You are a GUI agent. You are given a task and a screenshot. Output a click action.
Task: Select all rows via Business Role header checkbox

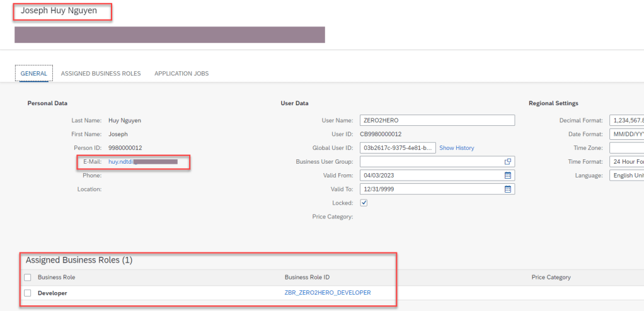tap(27, 278)
